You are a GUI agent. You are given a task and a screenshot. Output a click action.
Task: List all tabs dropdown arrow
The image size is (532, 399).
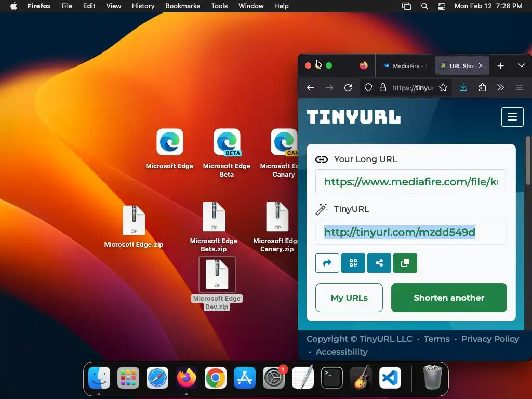pyautogui.click(x=522, y=65)
